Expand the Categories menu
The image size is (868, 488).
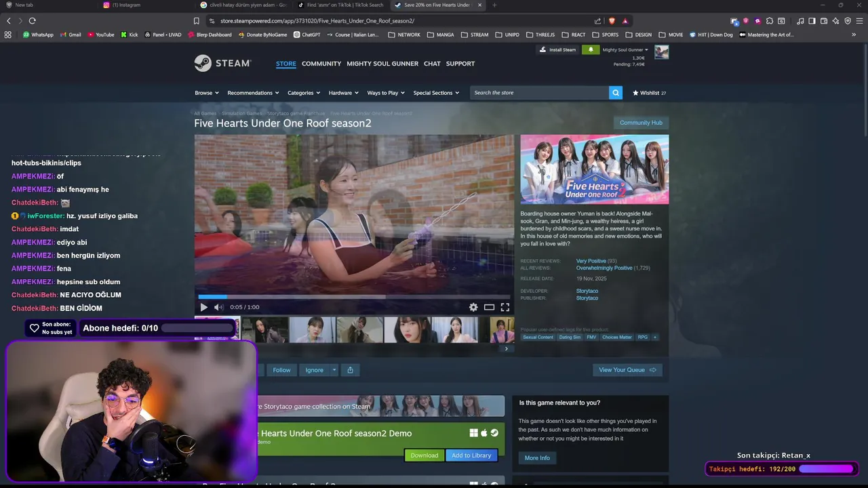click(304, 93)
